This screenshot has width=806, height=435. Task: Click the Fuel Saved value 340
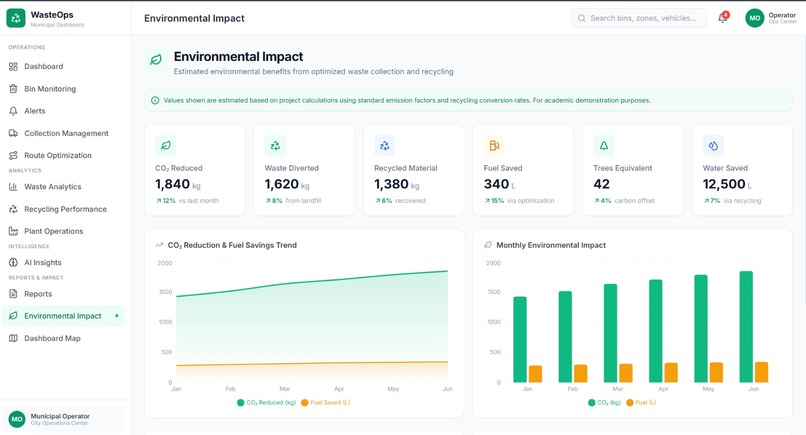coord(497,184)
